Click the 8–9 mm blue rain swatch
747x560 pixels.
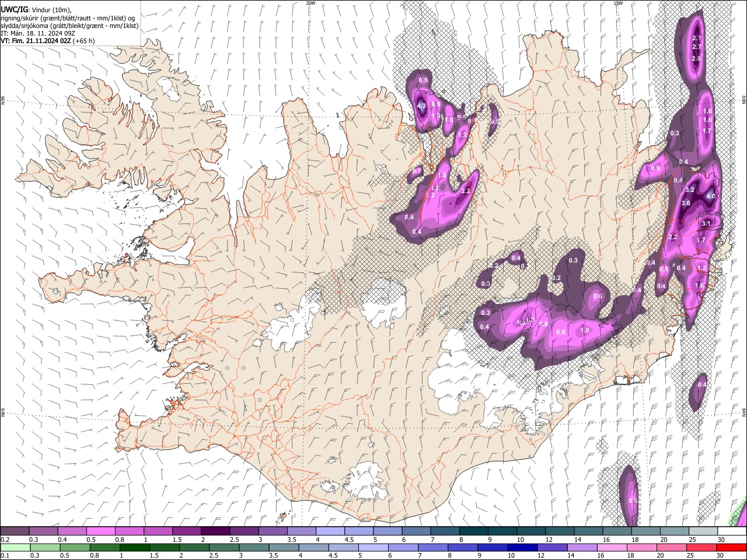462,547
